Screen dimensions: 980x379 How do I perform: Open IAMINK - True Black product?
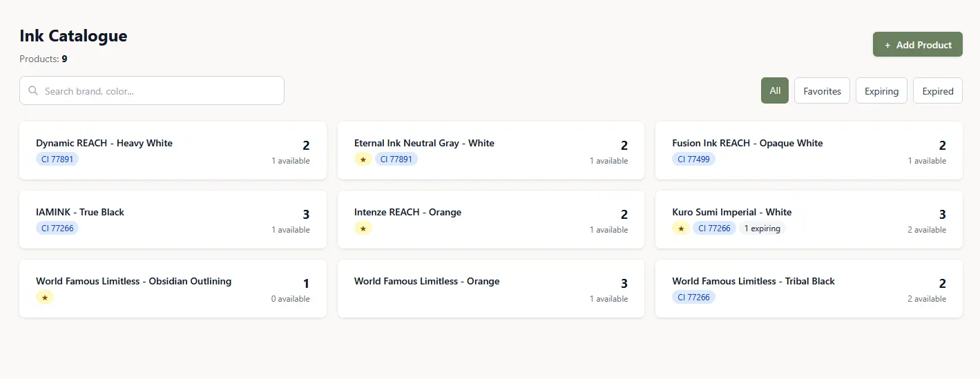(80, 212)
